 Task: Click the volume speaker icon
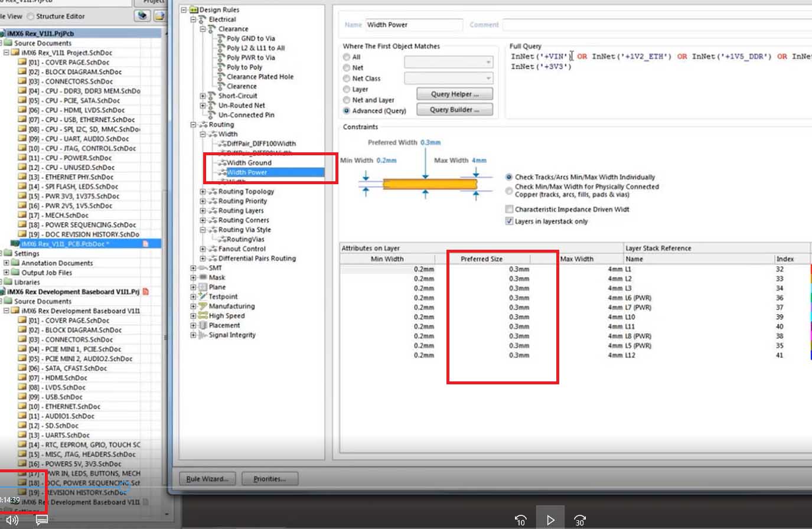[x=12, y=520]
